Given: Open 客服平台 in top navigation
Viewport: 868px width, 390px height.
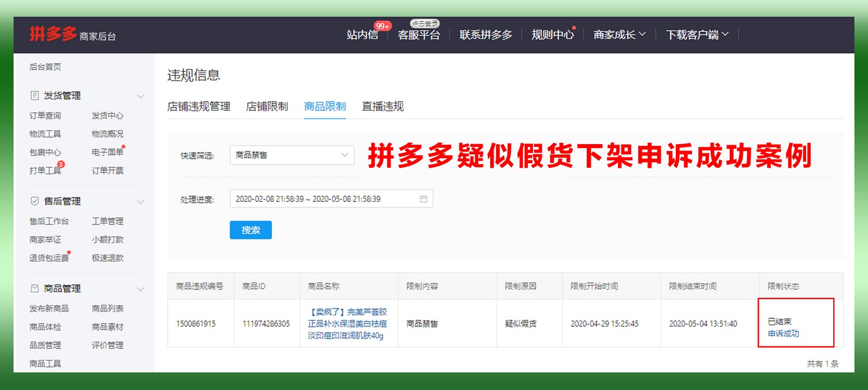Looking at the screenshot, I should click(x=419, y=35).
